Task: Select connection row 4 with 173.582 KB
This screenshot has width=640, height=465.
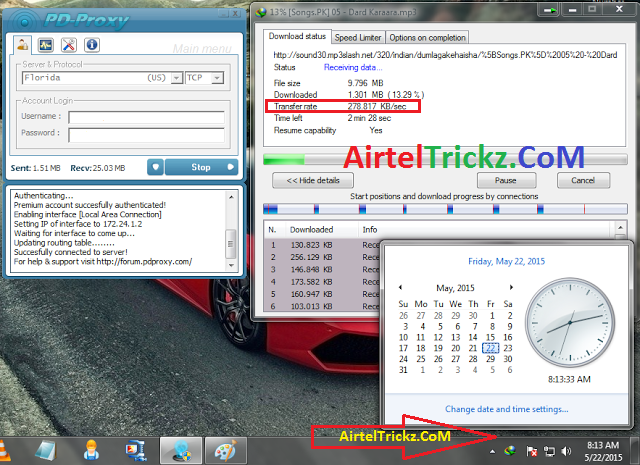Action: pyautogui.click(x=322, y=282)
